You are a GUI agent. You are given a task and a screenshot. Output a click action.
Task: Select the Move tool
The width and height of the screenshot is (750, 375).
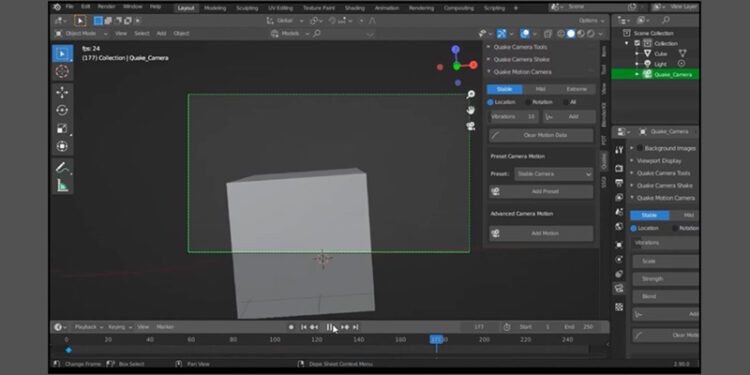click(x=62, y=92)
